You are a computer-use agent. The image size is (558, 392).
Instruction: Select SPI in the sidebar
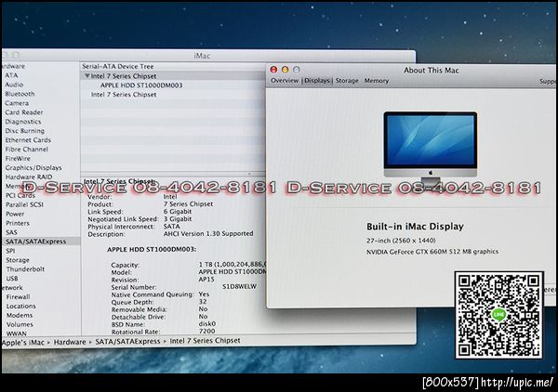pyautogui.click(x=10, y=251)
